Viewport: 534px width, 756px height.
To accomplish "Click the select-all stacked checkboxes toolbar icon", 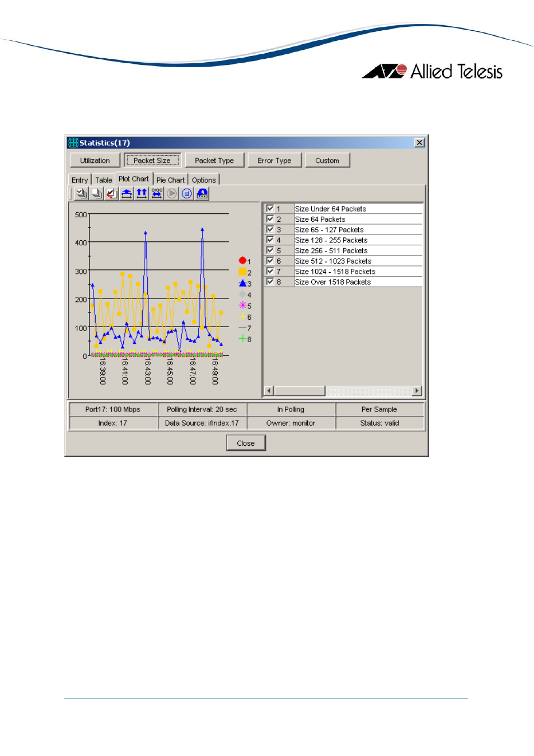I will 81,194.
